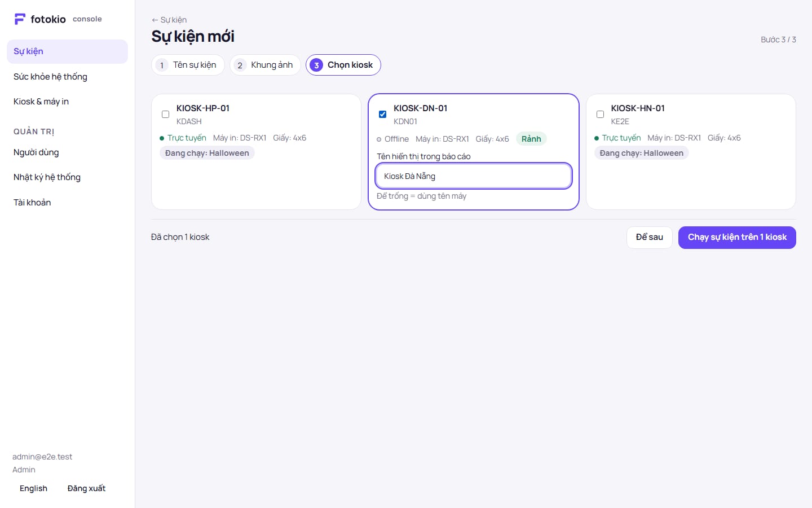The height and width of the screenshot is (508, 812).
Task: Select step 3 Chọn kiosk
Action: point(343,65)
